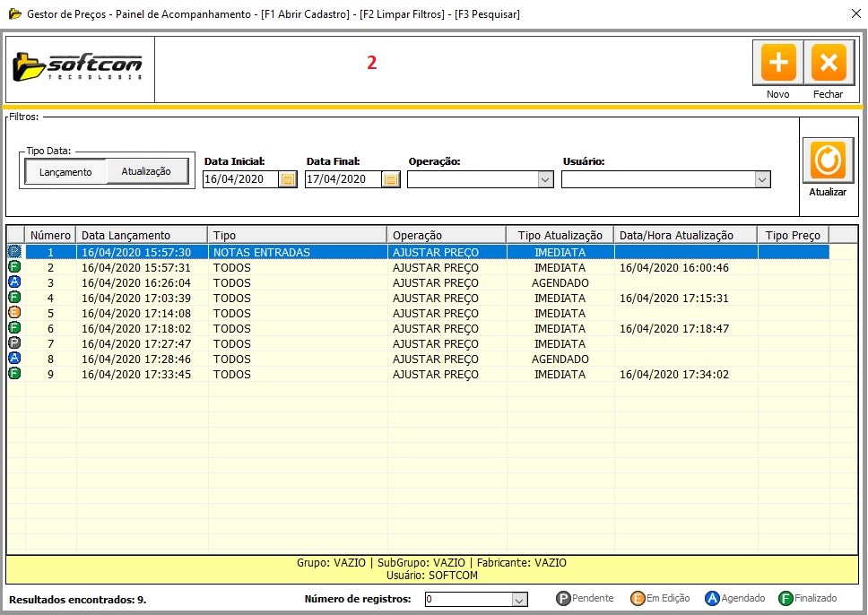Click the Softcom Tecnologia logo

pyautogui.click(x=80, y=68)
